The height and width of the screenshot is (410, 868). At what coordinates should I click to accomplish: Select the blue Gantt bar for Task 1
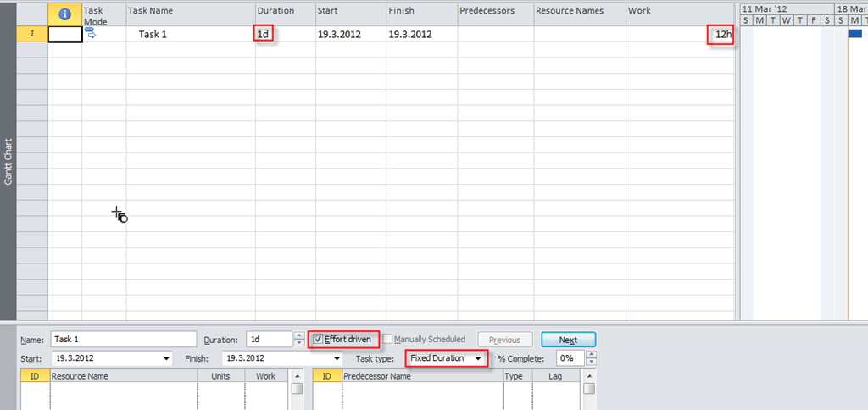click(854, 34)
